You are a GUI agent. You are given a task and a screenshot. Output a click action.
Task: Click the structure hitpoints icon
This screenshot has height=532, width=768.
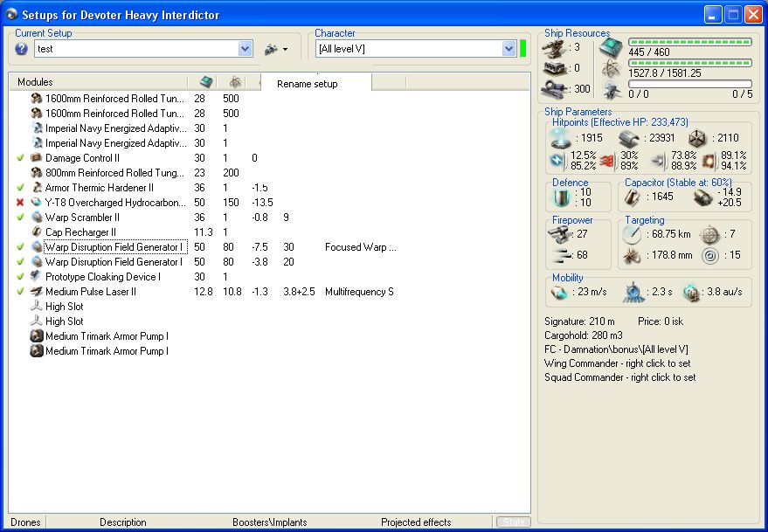697,138
